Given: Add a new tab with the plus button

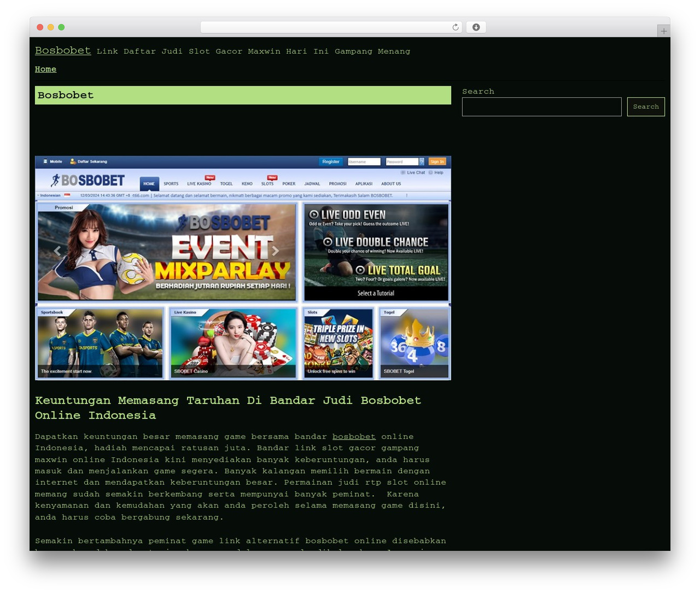Looking at the screenshot, I should (663, 31).
